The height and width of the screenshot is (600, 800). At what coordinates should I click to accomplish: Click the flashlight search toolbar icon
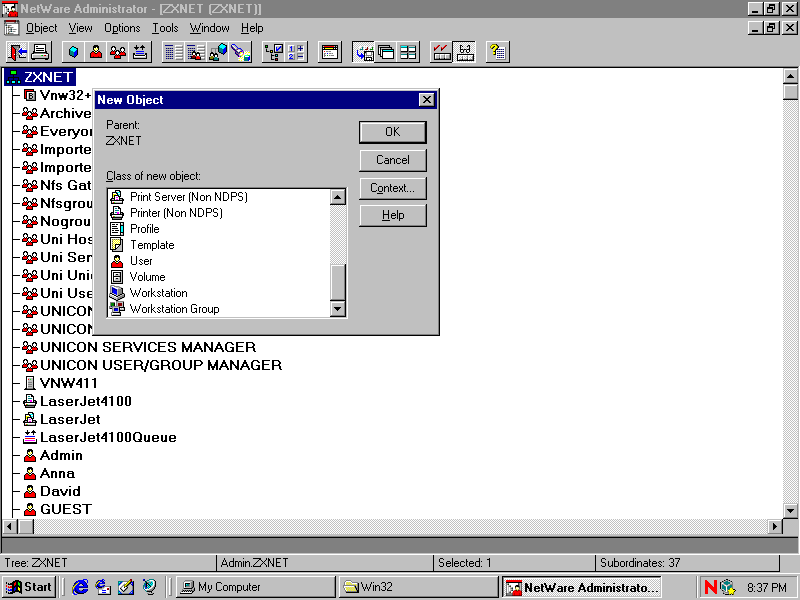(x=240, y=52)
